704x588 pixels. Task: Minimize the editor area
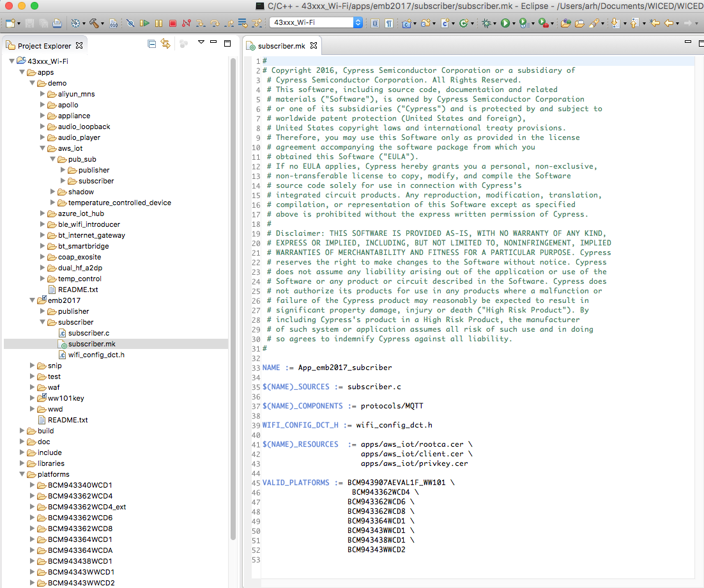(688, 42)
